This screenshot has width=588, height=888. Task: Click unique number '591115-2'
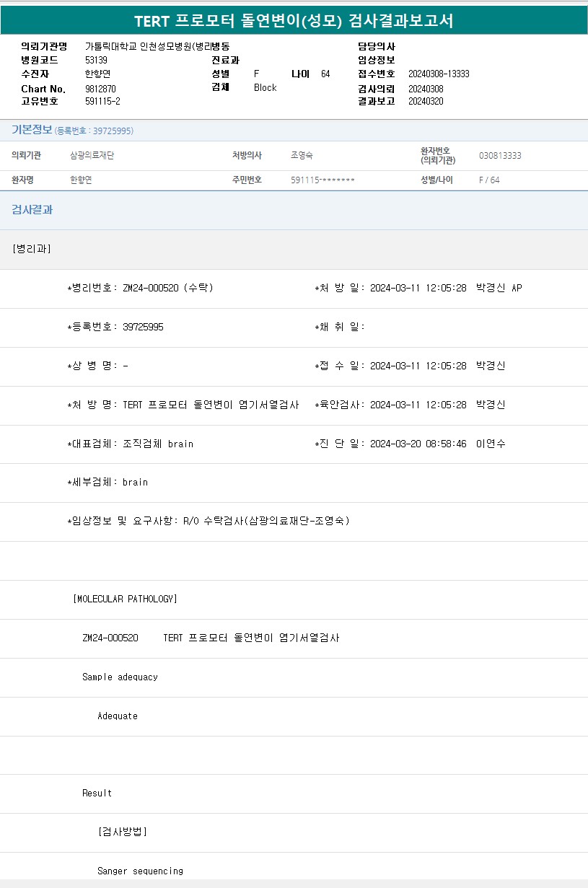pyautogui.click(x=102, y=101)
